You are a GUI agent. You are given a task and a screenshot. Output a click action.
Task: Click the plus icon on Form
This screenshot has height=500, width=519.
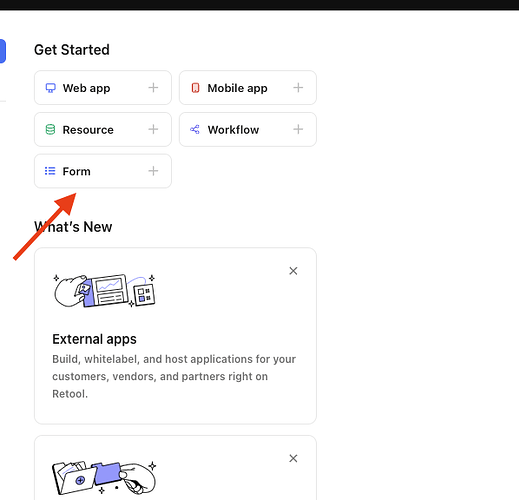[x=153, y=171]
